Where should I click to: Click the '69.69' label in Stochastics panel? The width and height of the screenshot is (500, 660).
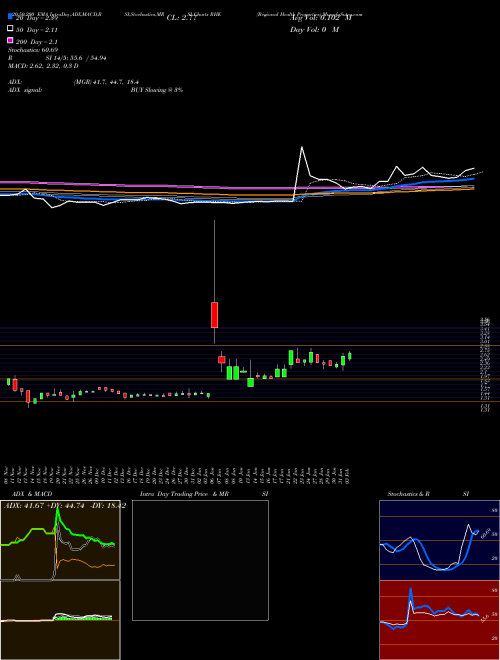pos(484,534)
